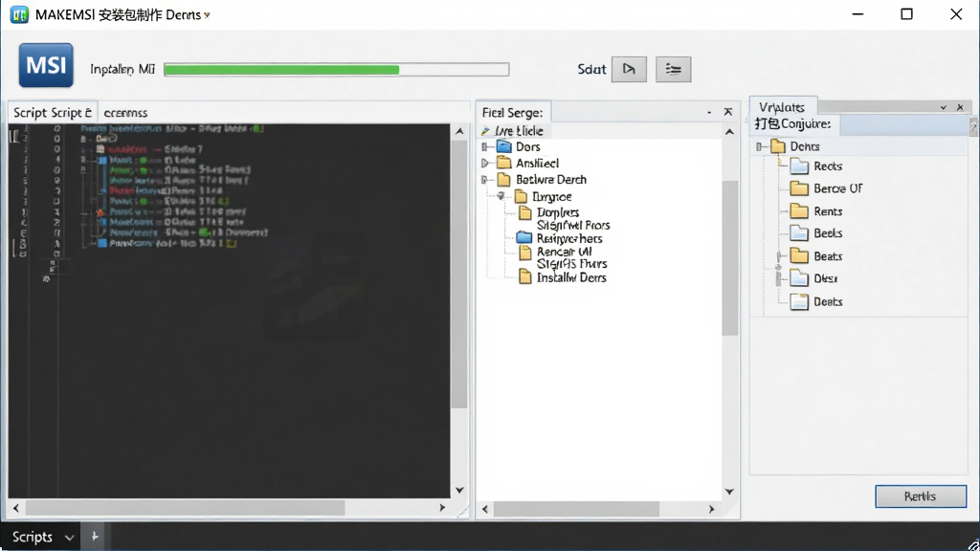Add a new tab with the plus button
This screenshot has width=980, height=551.
95,537
